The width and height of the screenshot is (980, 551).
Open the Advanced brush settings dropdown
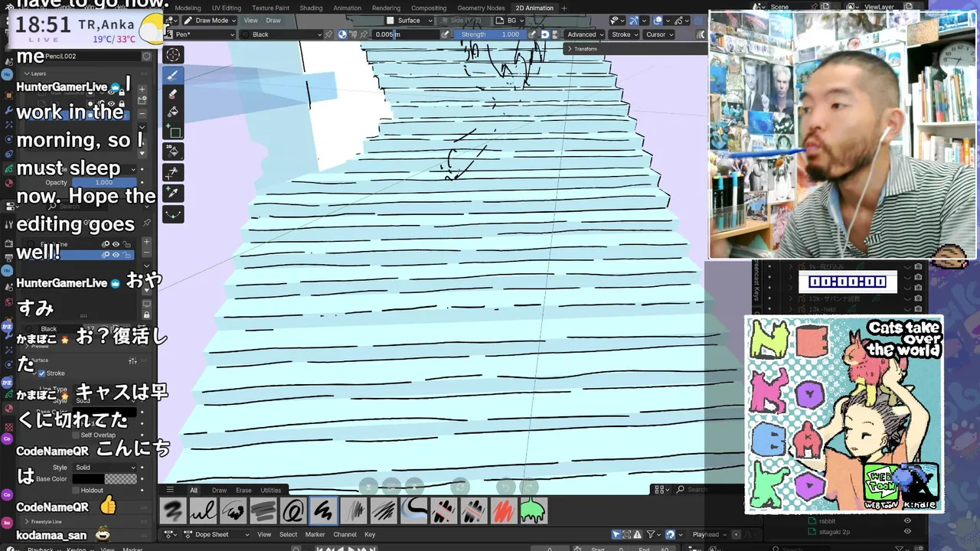(585, 34)
